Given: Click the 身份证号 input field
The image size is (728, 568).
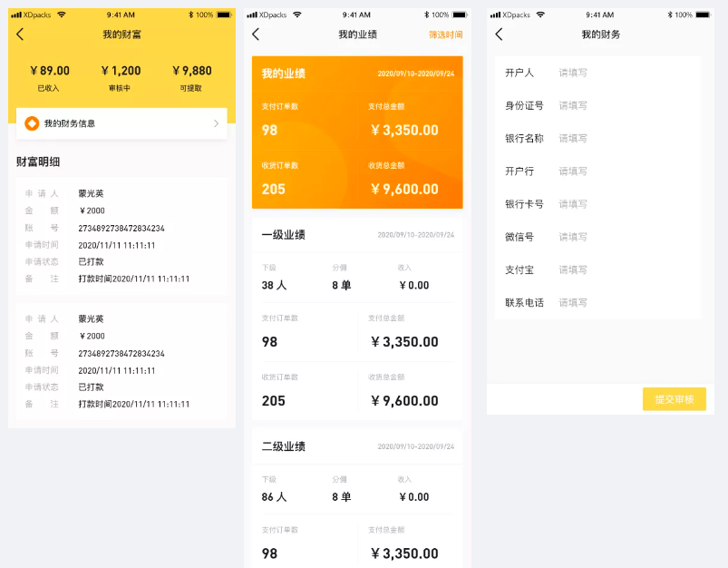Looking at the screenshot, I should coord(626,105).
